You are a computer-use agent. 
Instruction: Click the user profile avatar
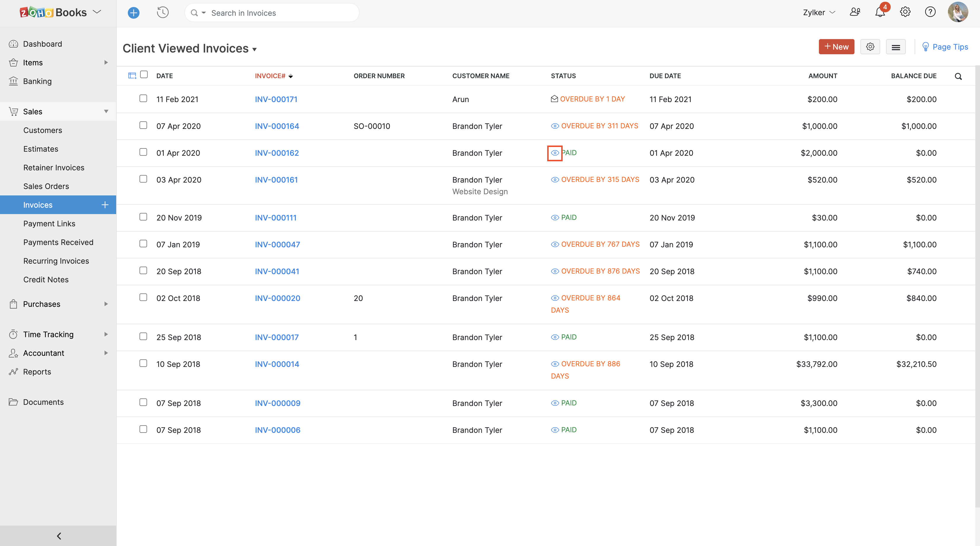958,12
